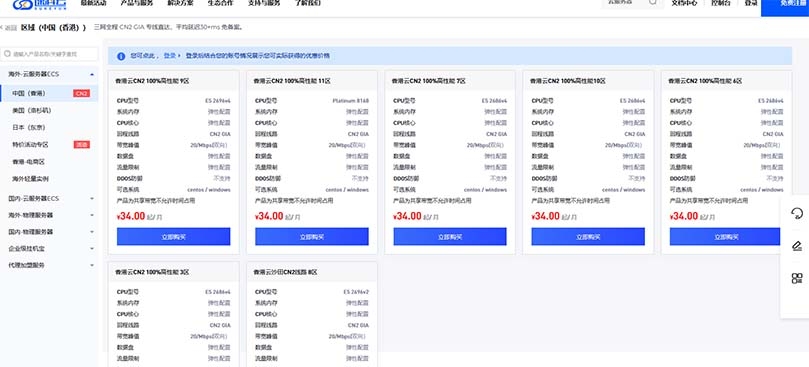Click 立即购买 on the 9区 card
The width and height of the screenshot is (809, 367).
click(173, 237)
